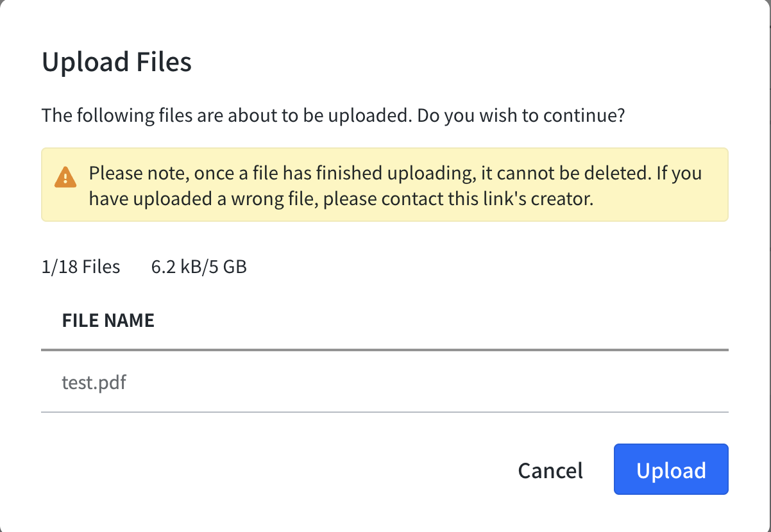Viewport: 771px width, 532px height.
Task: Click empty space right of FILE NAME header
Action: tap(441, 320)
